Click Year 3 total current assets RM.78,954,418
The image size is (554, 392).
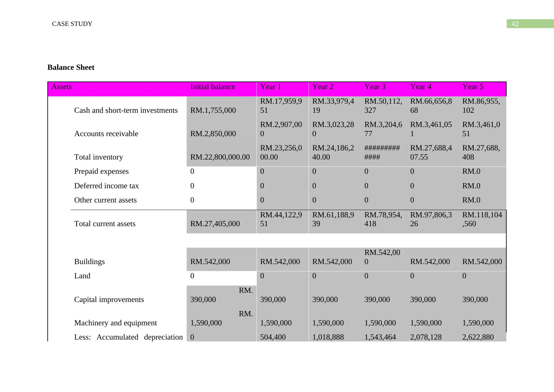tap(383, 219)
